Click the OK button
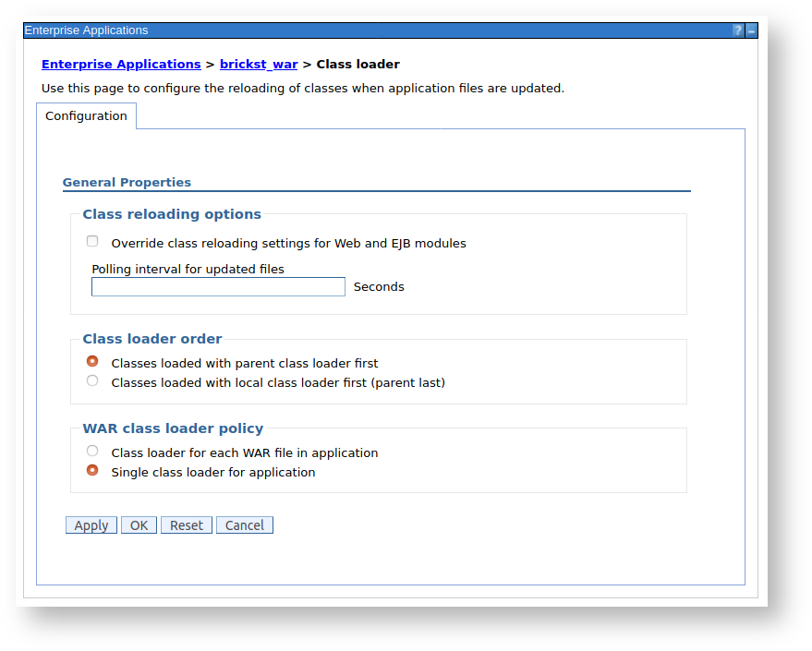The height and width of the screenshot is (651, 812). [139, 524]
